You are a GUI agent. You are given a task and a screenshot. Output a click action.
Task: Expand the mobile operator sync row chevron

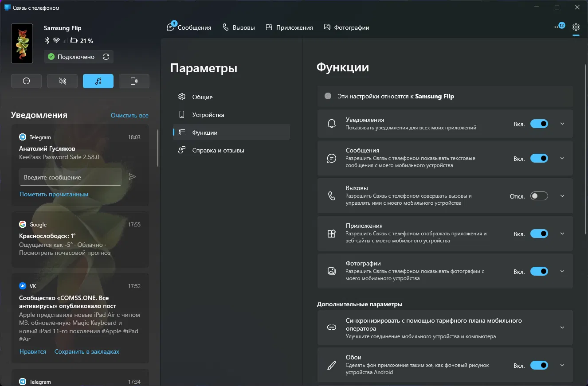pyautogui.click(x=562, y=328)
